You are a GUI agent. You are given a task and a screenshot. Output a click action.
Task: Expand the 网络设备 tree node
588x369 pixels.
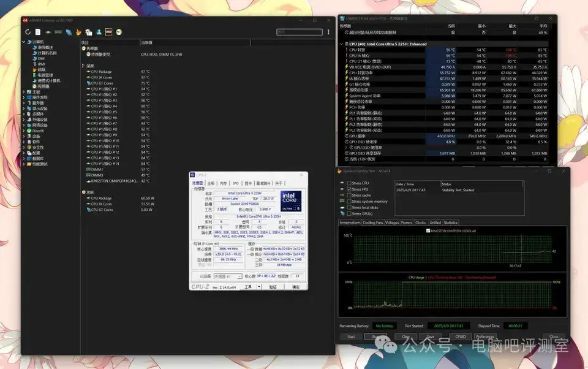(24, 125)
